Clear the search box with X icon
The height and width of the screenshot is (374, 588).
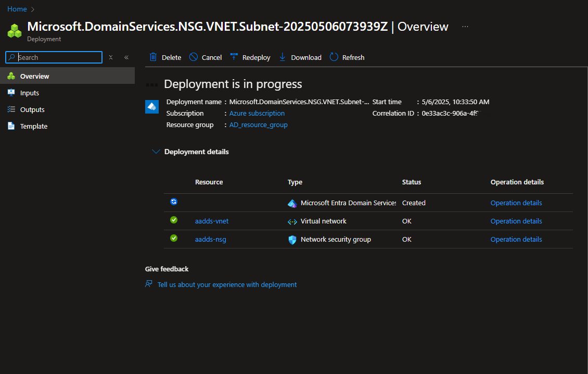[111, 57]
